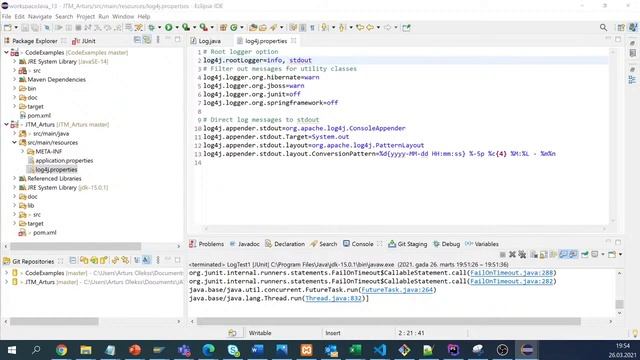Open the Run button dropdown arrow
The image size is (640, 360).
tap(177, 27)
